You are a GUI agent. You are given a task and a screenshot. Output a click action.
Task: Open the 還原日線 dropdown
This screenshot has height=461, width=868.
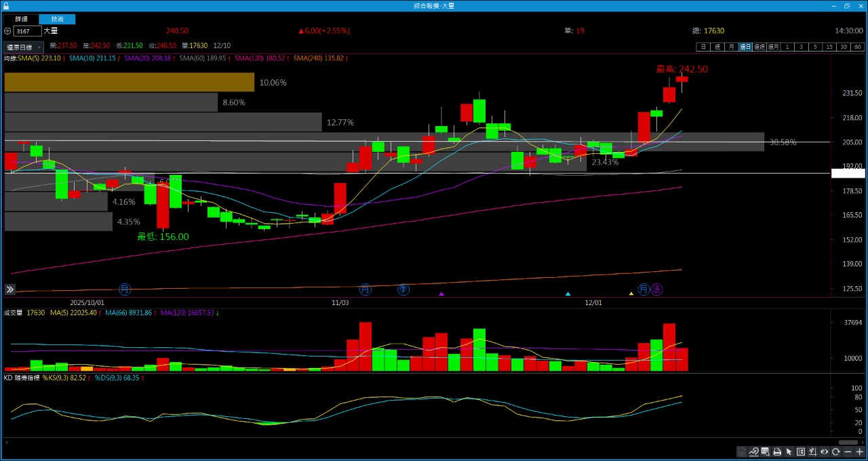[24, 47]
